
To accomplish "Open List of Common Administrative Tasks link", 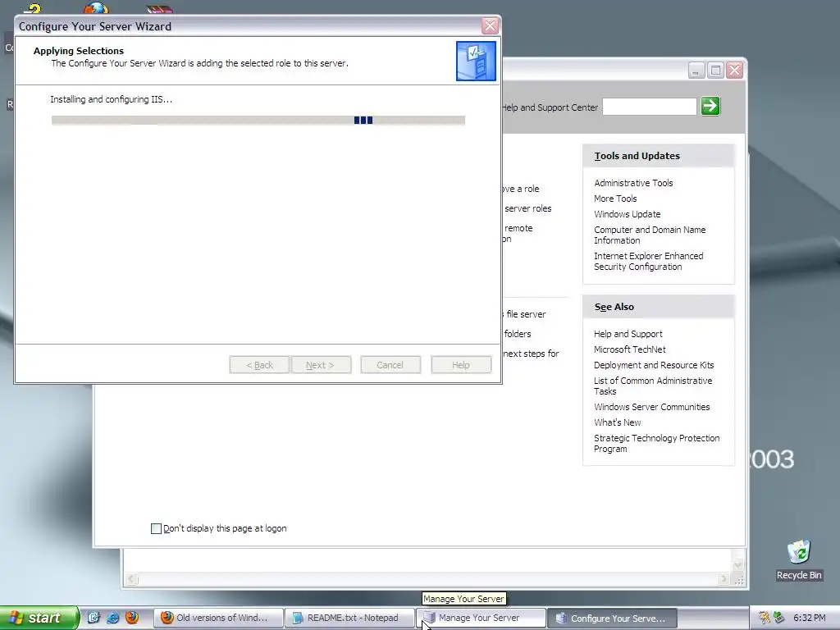I will point(652,386).
